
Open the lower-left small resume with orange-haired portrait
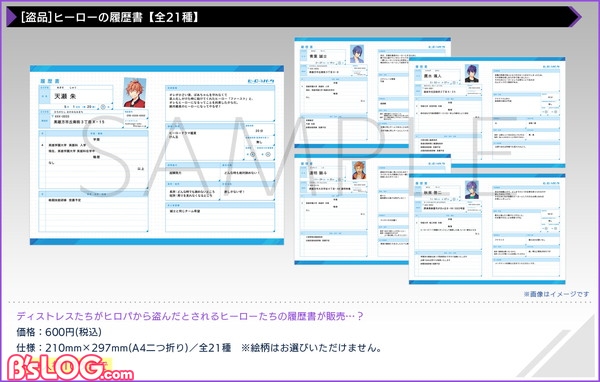pyautogui.click(x=351, y=209)
